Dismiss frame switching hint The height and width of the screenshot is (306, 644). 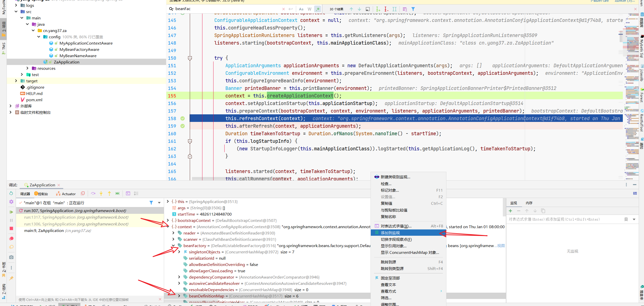(x=160, y=299)
